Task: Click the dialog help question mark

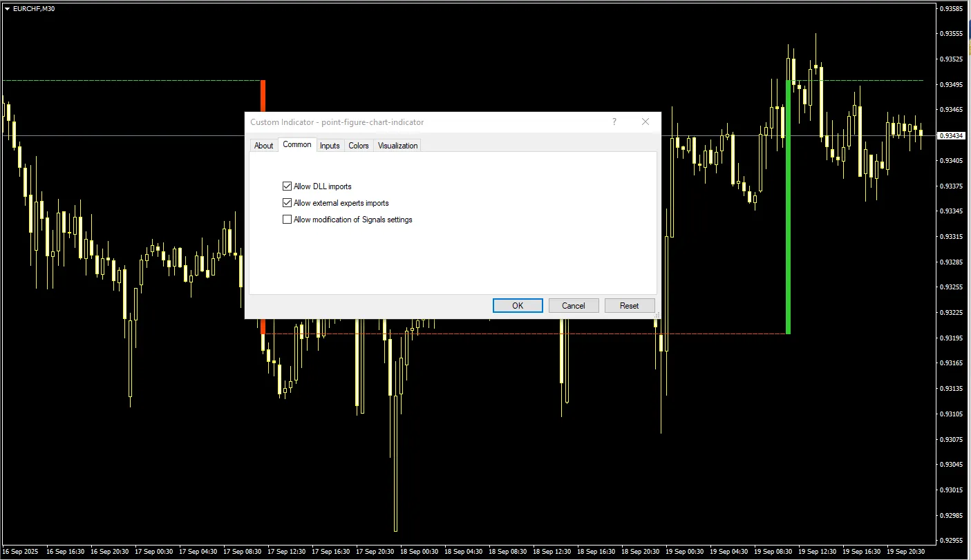Action: tap(614, 122)
